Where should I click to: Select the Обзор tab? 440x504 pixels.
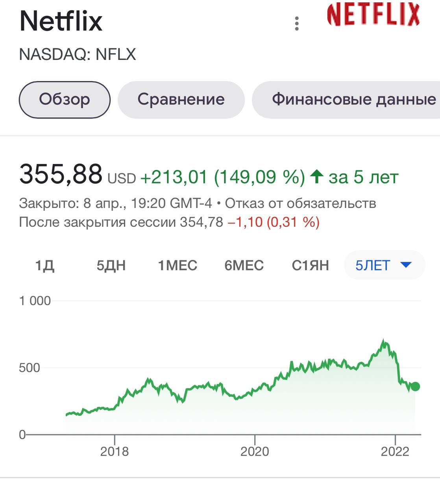(65, 100)
